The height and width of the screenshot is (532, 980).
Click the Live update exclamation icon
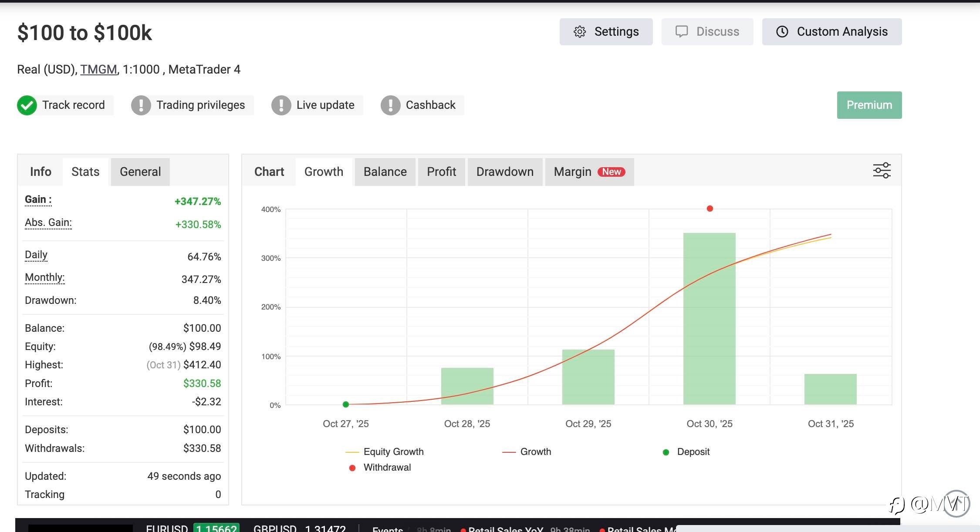[281, 105]
